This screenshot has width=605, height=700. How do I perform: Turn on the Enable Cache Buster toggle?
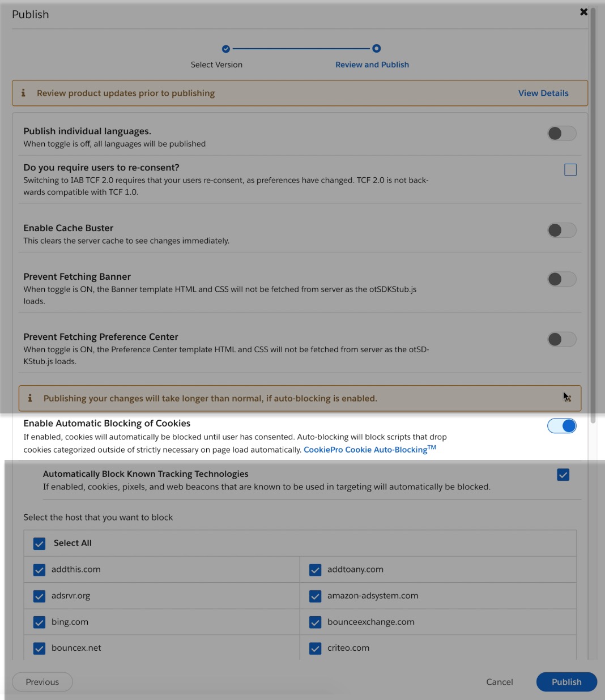(561, 230)
